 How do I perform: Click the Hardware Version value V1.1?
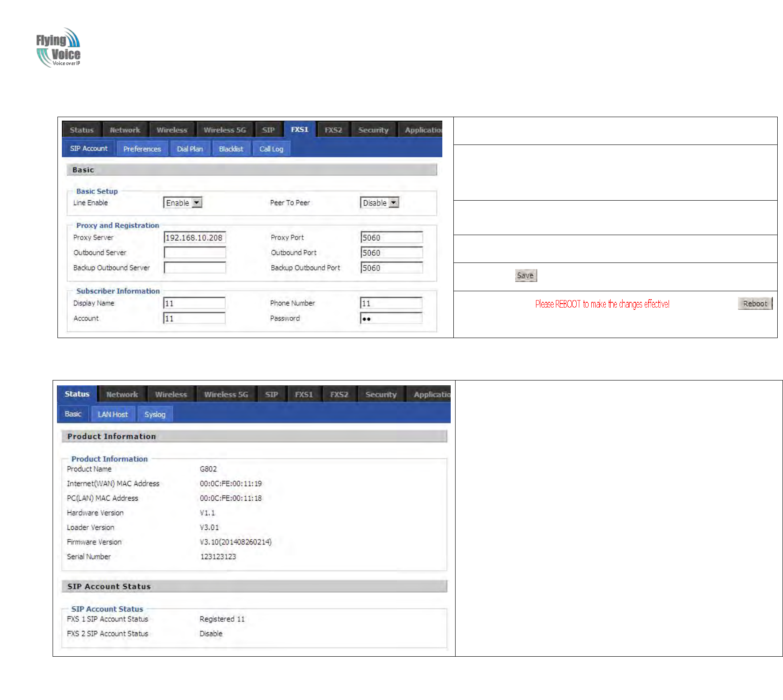point(207,513)
